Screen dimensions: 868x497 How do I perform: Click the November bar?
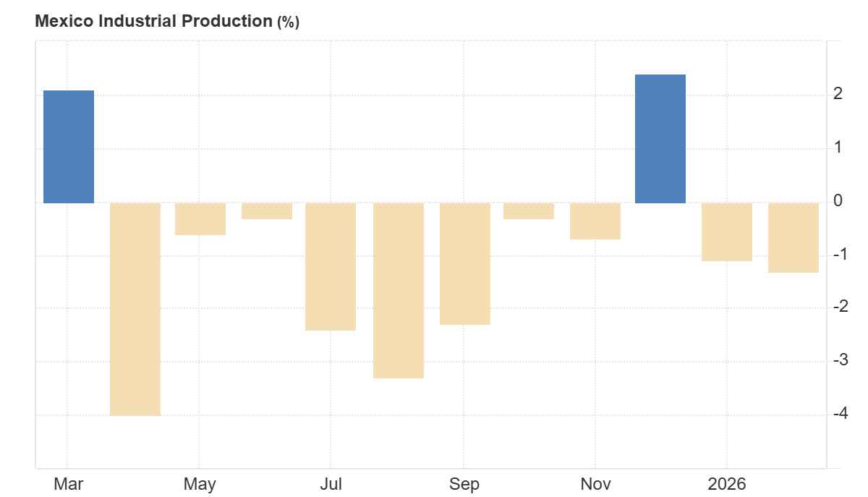(595, 221)
